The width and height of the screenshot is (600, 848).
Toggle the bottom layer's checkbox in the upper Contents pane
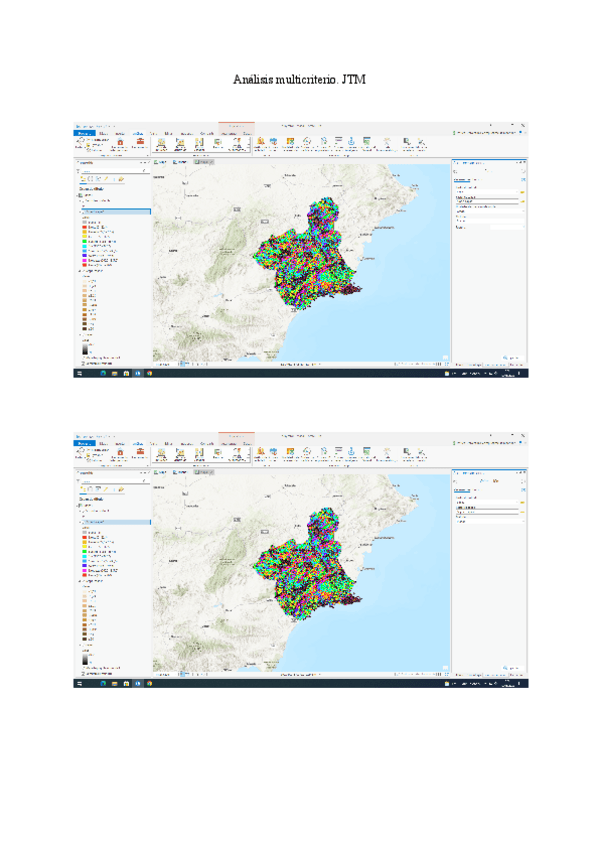(x=82, y=356)
